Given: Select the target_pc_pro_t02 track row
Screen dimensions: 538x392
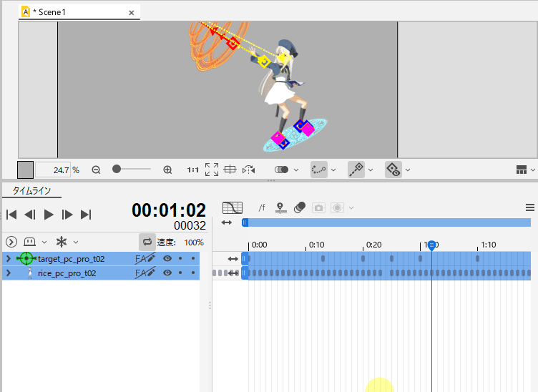Looking at the screenshot, I should 101,259.
